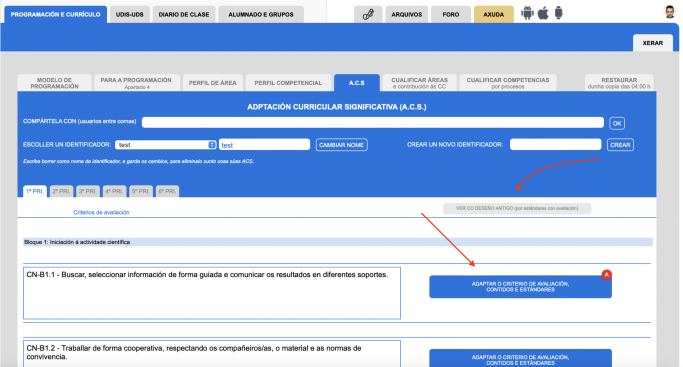Screen dimensions: 683x367
Task: Click the smartwatch icon in header
Action: click(x=558, y=13)
